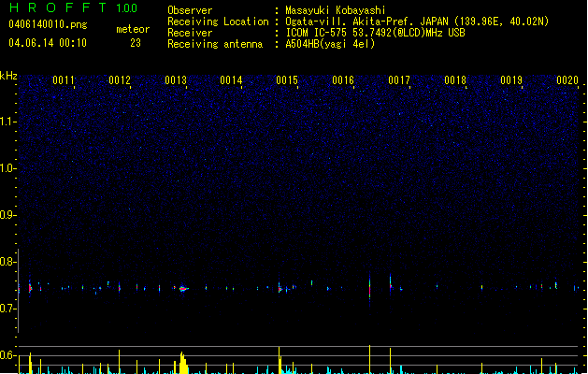588x374 pixels.
Task: Click time marker 0017
Action: 399,80
